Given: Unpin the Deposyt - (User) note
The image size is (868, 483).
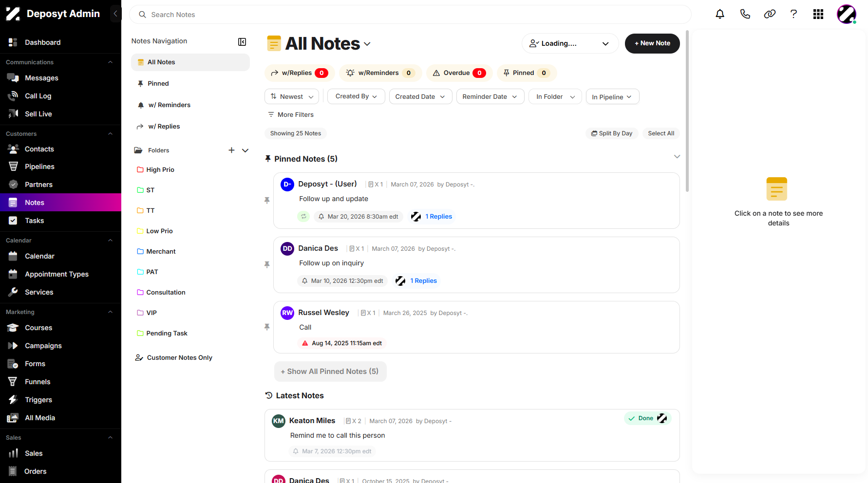Looking at the screenshot, I should (267, 200).
